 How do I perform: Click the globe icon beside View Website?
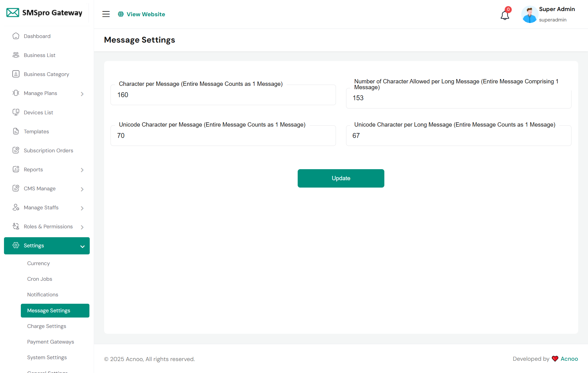pyautogui.click(x=121, y=14)
